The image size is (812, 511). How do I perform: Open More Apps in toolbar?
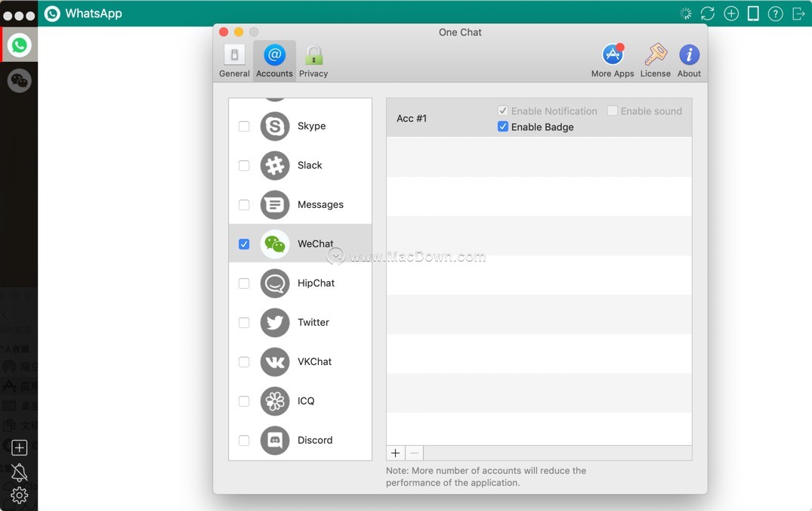pos(613,60)
